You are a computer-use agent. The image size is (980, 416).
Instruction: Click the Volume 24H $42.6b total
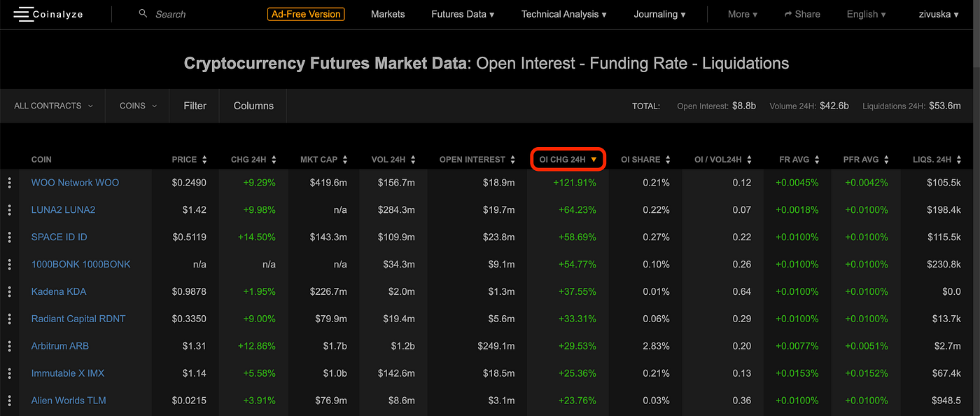click(834, 106)
